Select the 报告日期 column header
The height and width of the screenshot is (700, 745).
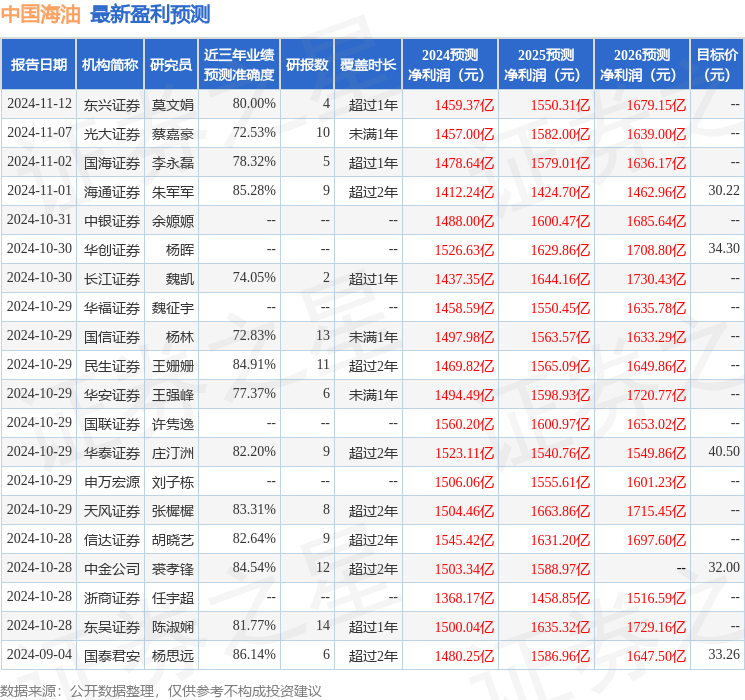point(38,65)
